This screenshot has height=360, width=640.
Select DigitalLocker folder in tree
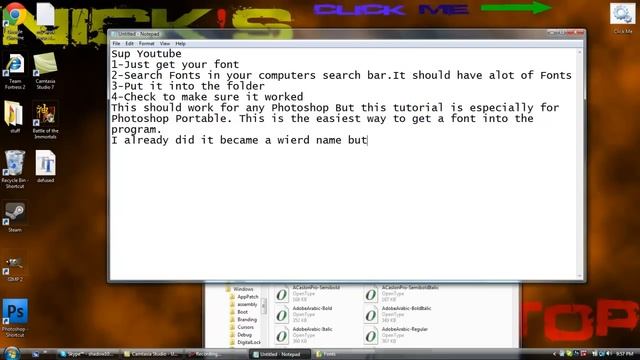245,342
